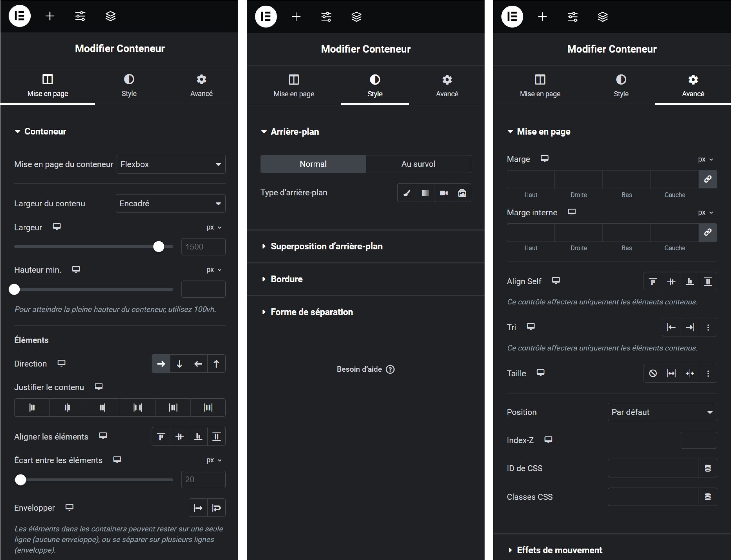Image resolution: width=731 pixels, height=560 pixels.
Task: Switch to Mise en page tab in middle panel
Action: (294, 86)
